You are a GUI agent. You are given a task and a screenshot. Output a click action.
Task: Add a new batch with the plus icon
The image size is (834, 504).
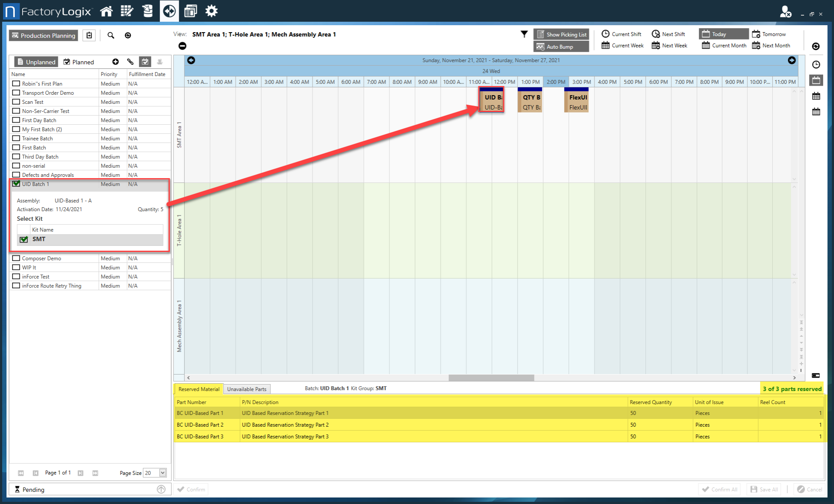pyautogui.click(x=116, y=62)
